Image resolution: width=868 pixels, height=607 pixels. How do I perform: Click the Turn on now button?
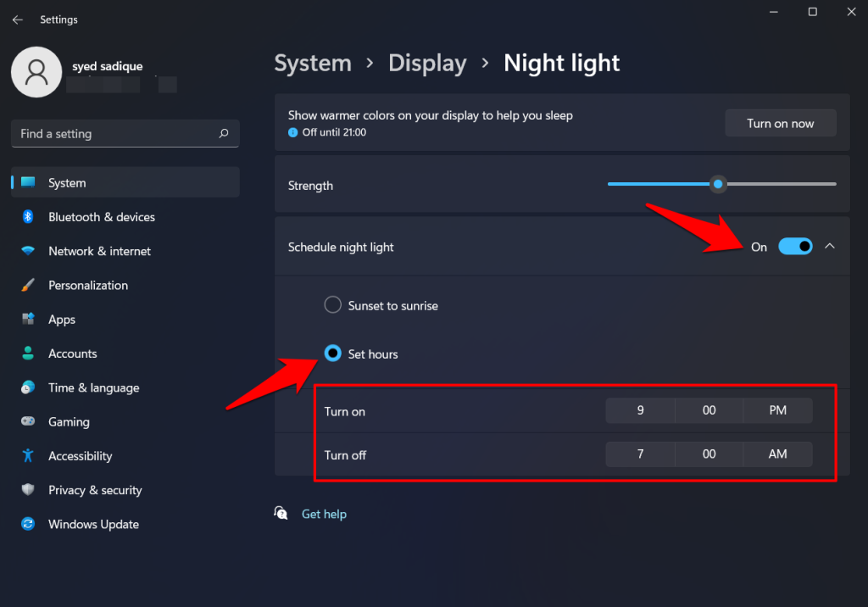point(780,123)
